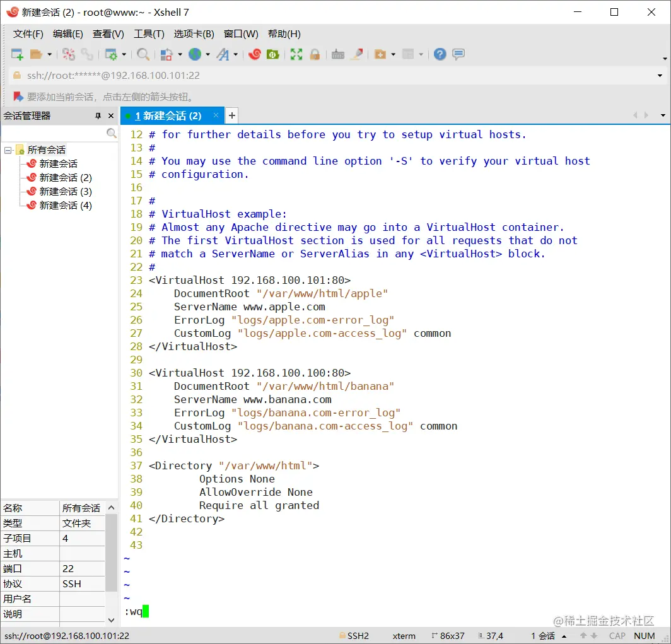Open the 选项卡(B) menu
This screenshot has width=671, height=644.
click(x=194, y=34)
